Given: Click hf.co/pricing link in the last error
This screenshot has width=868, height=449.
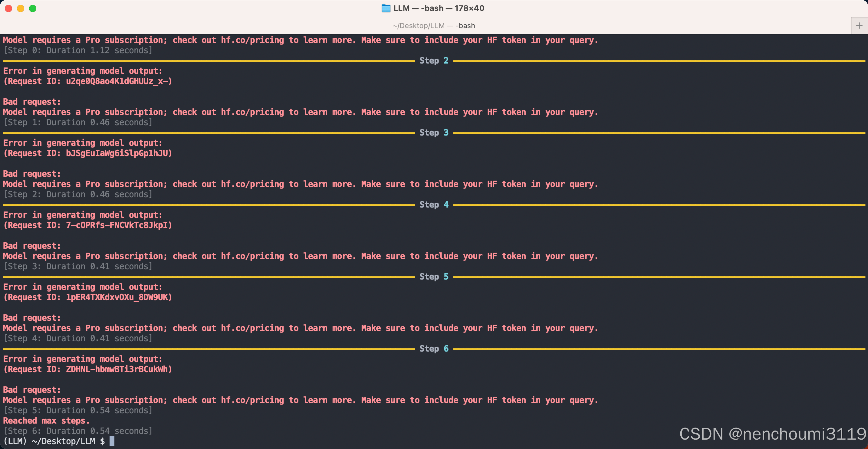Looking at the screenshot, I should (252, 400).
